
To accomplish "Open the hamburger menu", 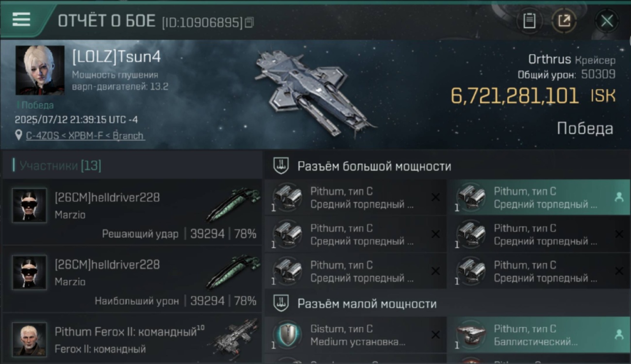I will pos(21,19).
